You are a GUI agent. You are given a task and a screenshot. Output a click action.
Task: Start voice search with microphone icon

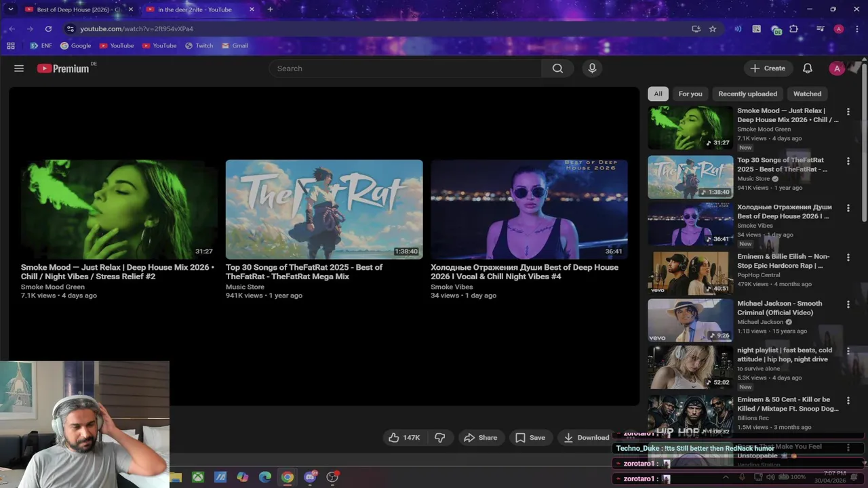click(x=592, y=68)
